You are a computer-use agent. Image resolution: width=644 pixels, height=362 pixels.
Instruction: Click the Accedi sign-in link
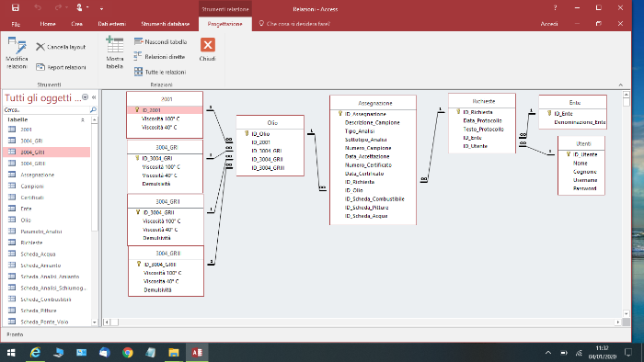549,24
